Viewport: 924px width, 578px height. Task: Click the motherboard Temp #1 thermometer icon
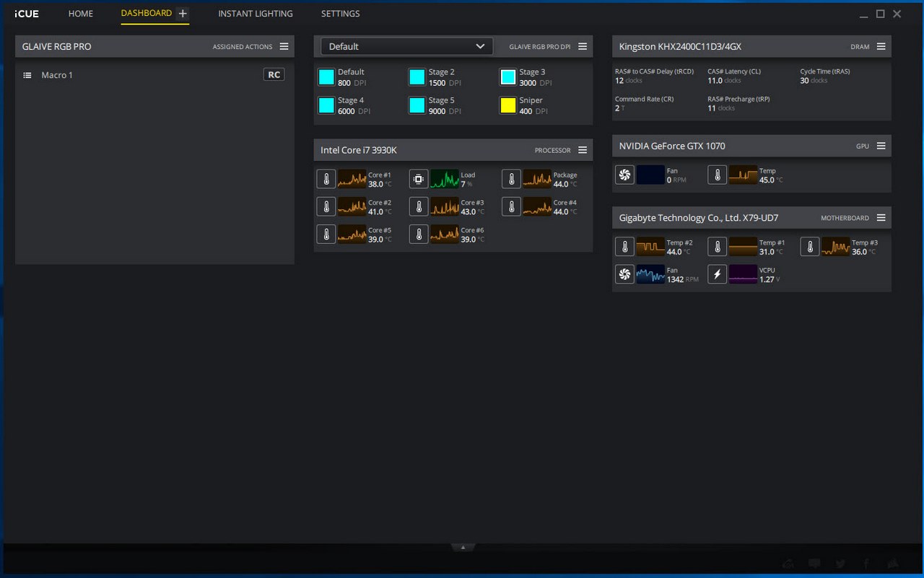pos(717,247)
